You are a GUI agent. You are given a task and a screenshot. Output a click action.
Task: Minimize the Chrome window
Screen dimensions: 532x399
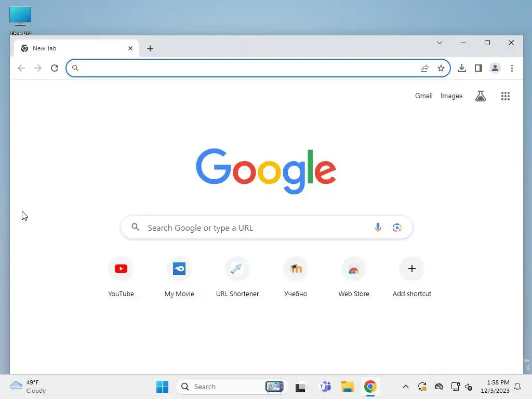tap(463, 43)
